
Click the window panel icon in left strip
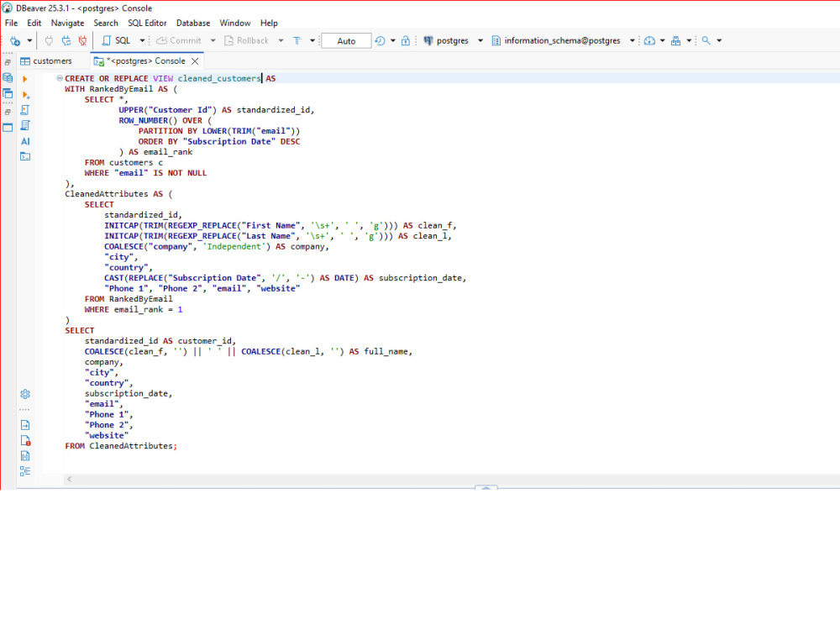pos(8,128)
